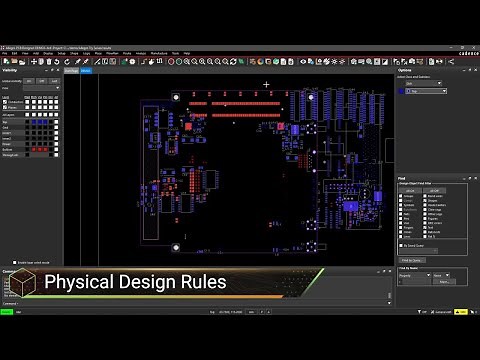Click the Find By Name text input field
The image size is (480, 360).
(x=416, y=282)
